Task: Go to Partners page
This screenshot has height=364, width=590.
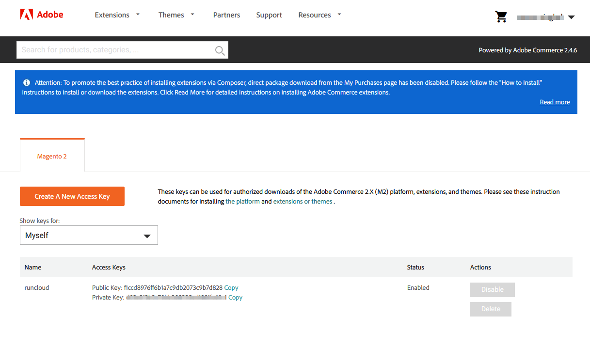Action: click(226, 15)
